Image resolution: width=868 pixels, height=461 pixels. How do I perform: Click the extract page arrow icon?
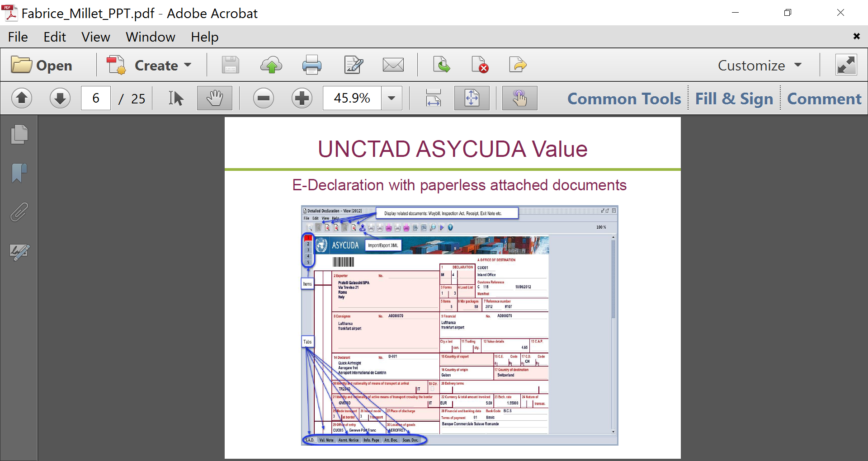[x=518, y=65]
